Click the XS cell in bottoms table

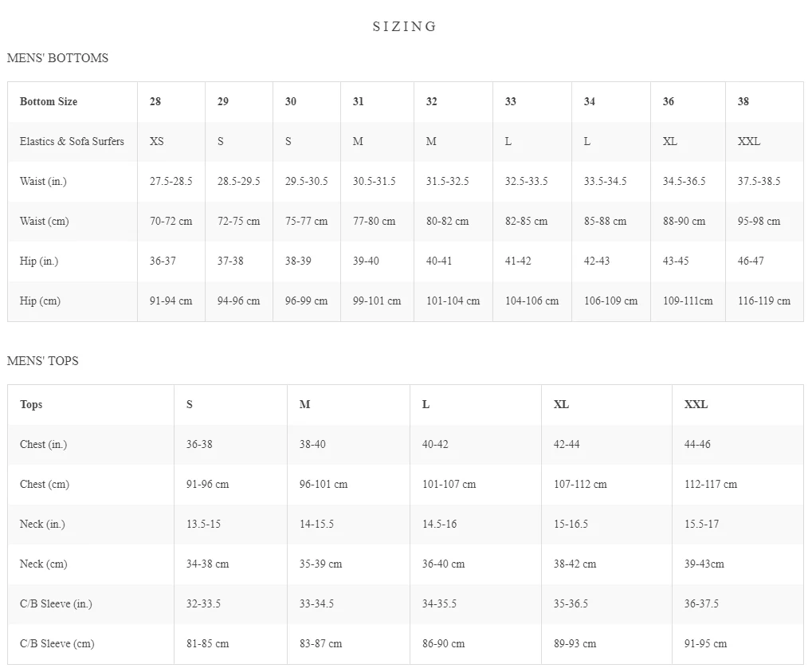(157, 142)
